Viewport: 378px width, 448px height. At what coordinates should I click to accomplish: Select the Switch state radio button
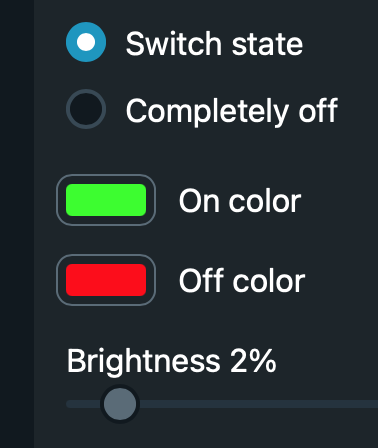(86, 42)
